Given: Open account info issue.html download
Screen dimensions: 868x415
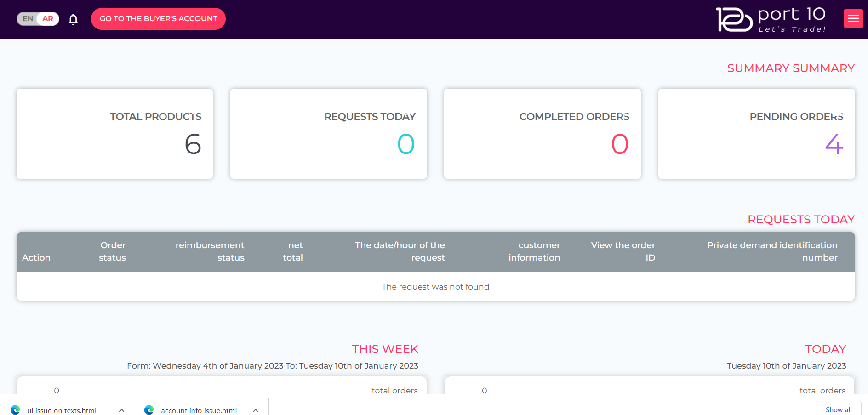Looking at the screenshot, I should pos(199,410).
